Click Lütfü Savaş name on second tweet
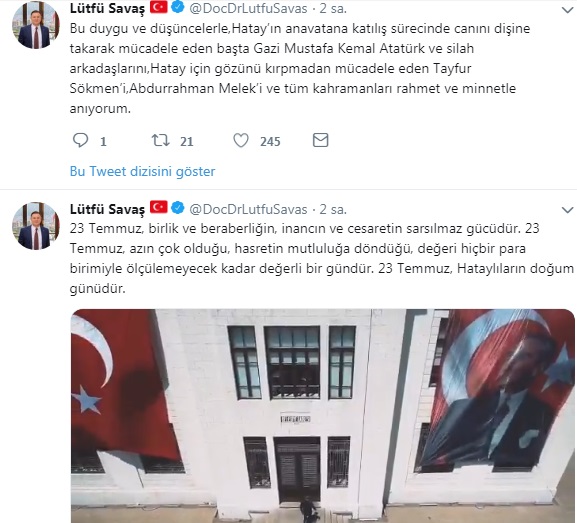Viewport: 577px width, 523px height. point(107,209)
